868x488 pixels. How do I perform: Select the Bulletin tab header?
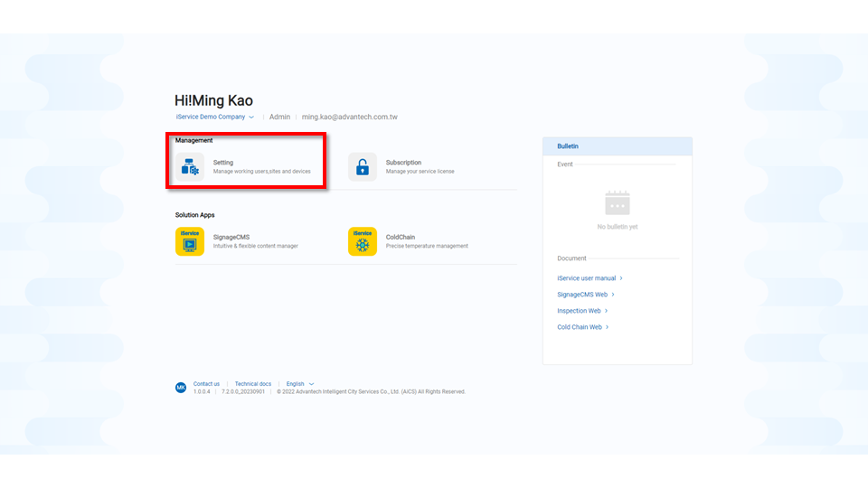[568, 146]
